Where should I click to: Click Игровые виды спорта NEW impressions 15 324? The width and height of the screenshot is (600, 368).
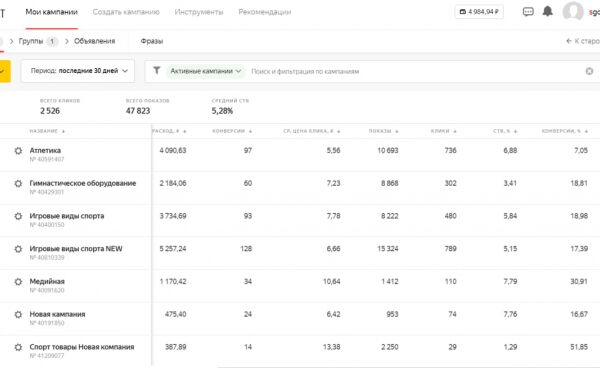click(x=388, y=249)
